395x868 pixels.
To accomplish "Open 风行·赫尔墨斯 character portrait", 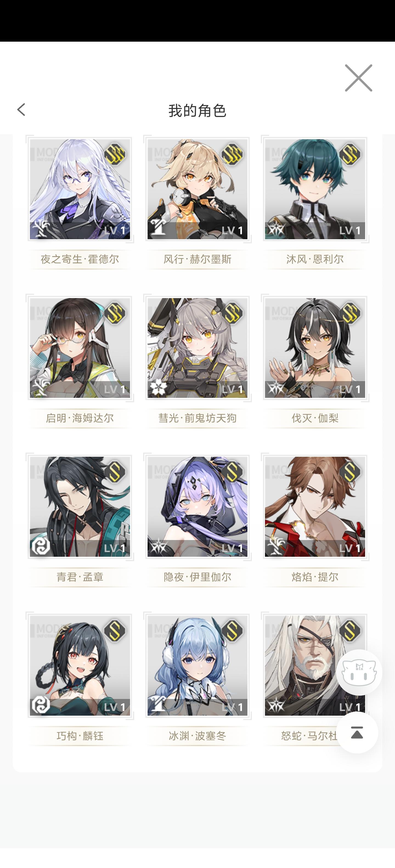I will point(197,189).
